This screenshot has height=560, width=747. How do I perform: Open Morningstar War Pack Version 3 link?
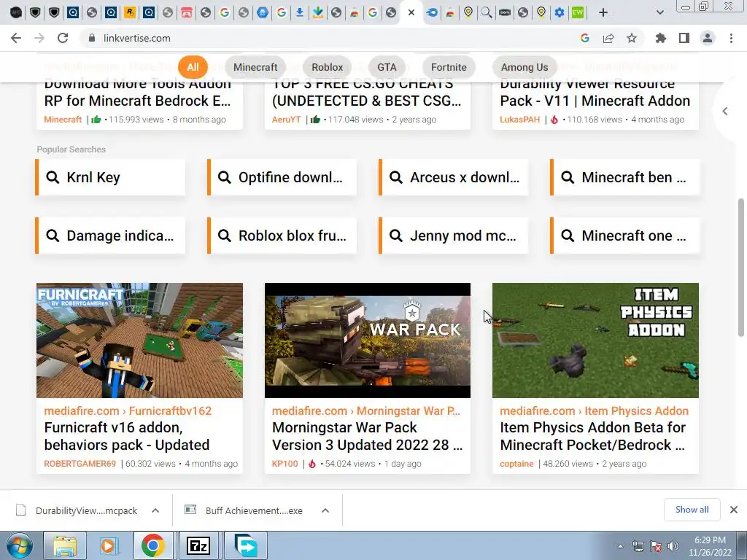click(x=368, y=436)
